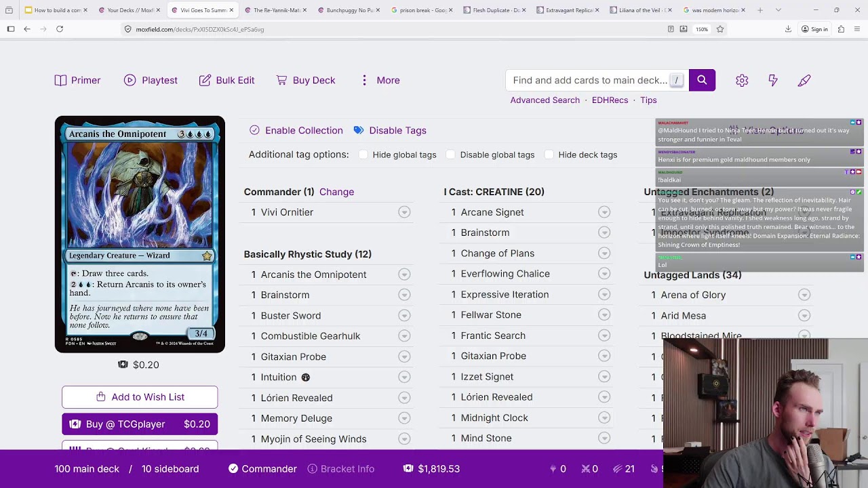Click the Intuition game changer icon
The image size is (868, 488).
[x=305, y=378]
